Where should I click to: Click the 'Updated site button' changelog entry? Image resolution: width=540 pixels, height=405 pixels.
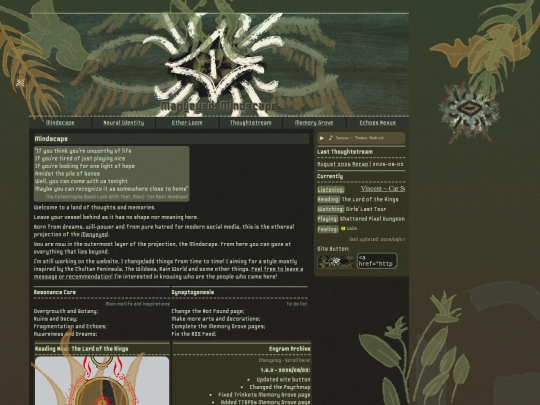[x=283, y=380]
